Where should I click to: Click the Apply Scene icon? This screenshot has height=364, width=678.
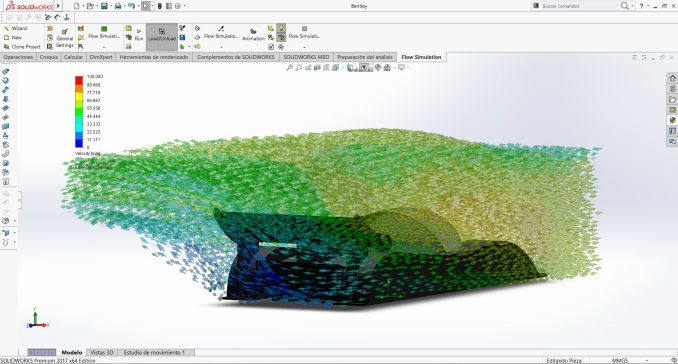(x=387, y=67)
